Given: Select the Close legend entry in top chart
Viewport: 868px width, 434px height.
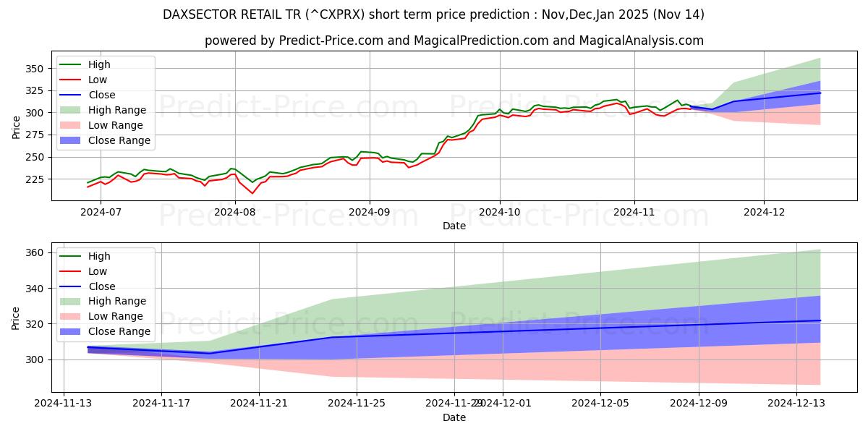Looking at the screenshot, I should pos(101,95).
